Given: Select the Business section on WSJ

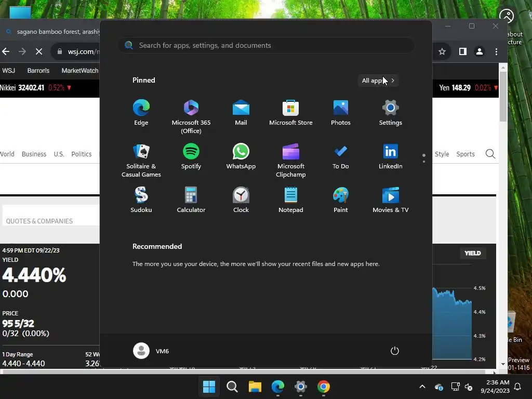Looking at the screenshot, I should pyautogui.click(x=34, y=154).
